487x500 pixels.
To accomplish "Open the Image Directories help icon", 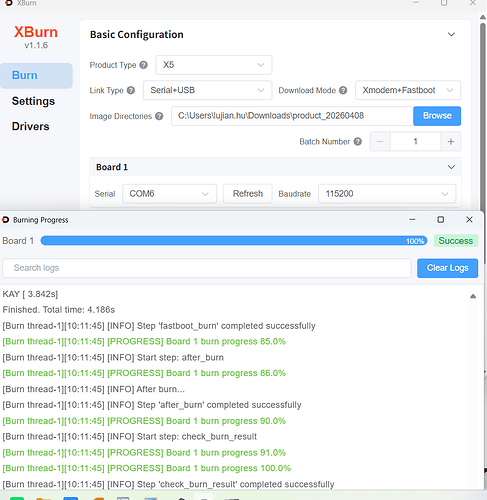I will pos(159,116).
